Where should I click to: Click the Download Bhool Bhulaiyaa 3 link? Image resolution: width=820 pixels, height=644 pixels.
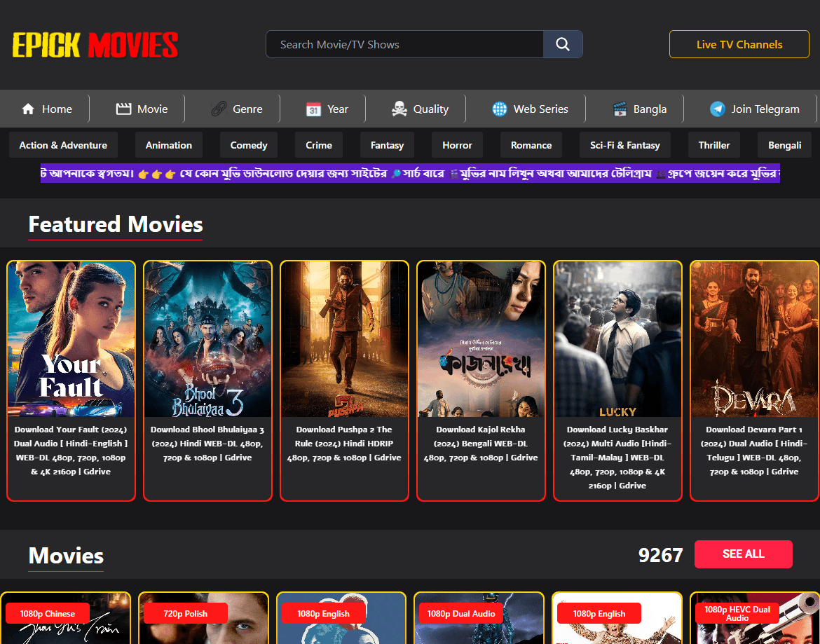(x=207, y=444)
